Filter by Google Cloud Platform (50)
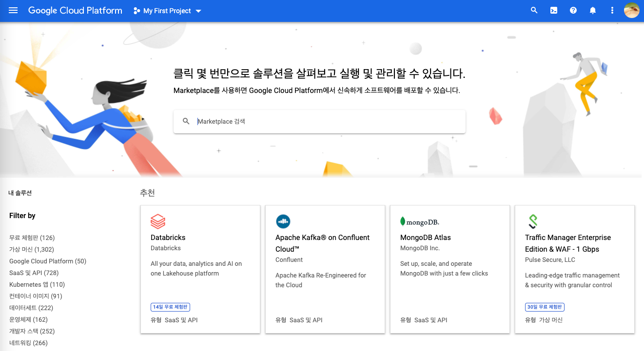The width and height of the screenshot is (644, 351). click(48, 261)
